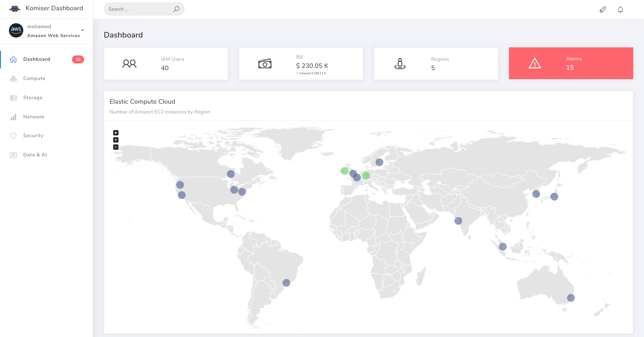Reset map zoom with dot button
This screenshot has height=337, width=644.
click(116, 133)
